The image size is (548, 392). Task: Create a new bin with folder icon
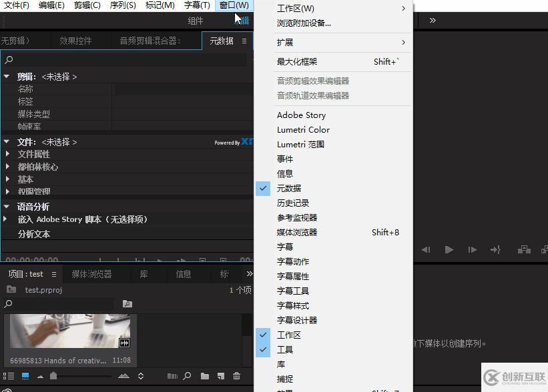pos(205,376)
